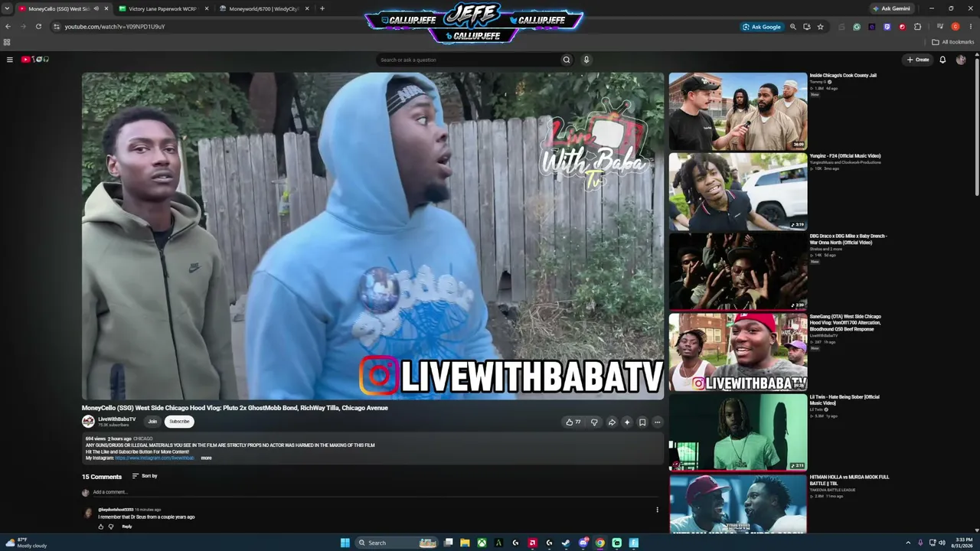Select the MoneyCello (SSG) tab

pyautogui.click(x=64, y=8)
